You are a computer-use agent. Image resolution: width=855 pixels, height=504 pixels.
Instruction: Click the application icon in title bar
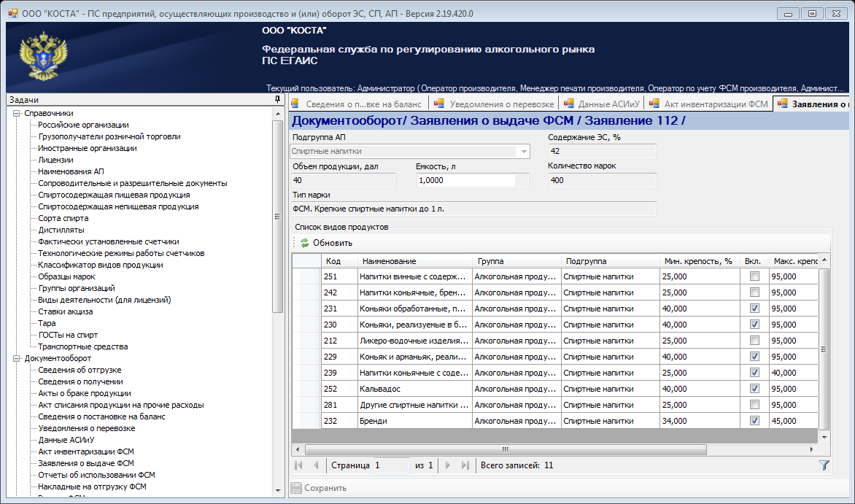pyautogui.click(x=12, y=13)
